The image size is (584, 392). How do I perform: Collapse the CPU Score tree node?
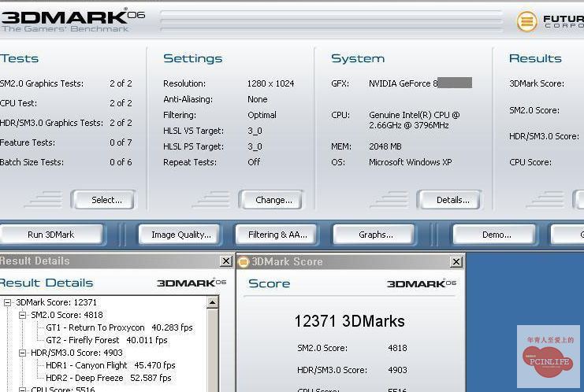click(23, 390)
